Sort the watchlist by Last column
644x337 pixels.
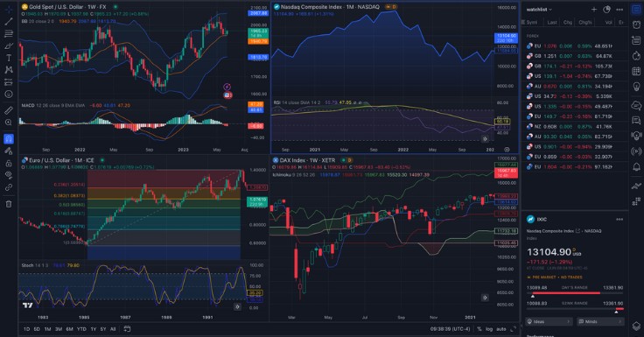[552, 22]
